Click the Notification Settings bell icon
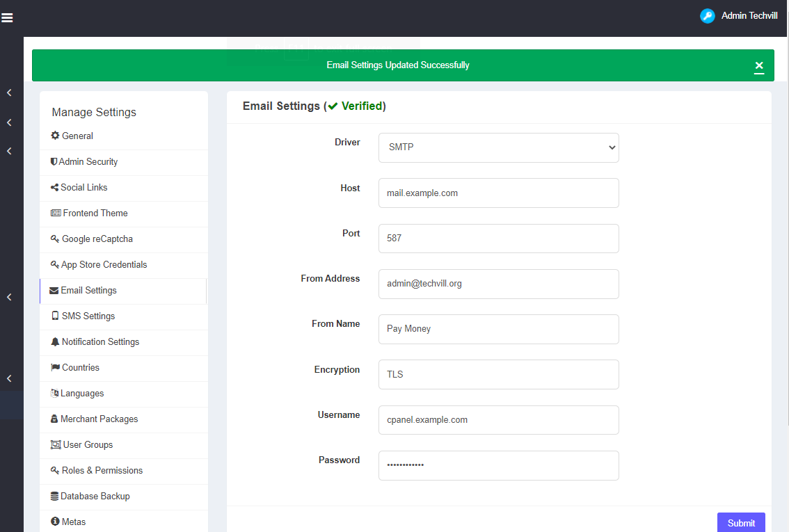 click(56, 342)
